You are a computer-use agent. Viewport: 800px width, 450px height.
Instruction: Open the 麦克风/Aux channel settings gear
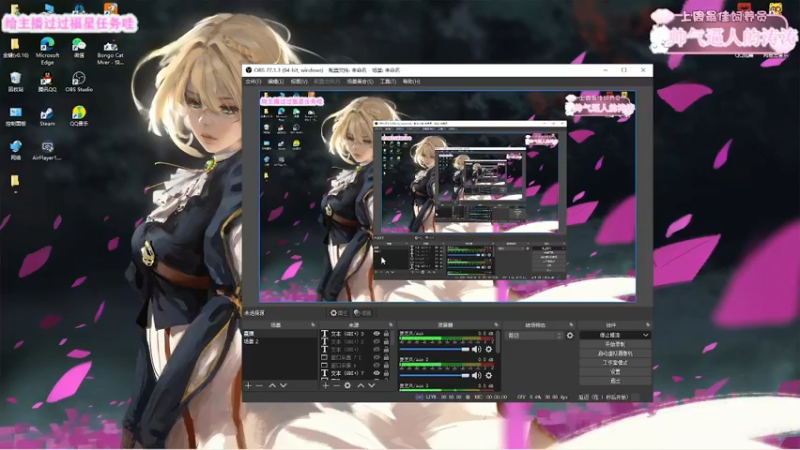(489, 349)
